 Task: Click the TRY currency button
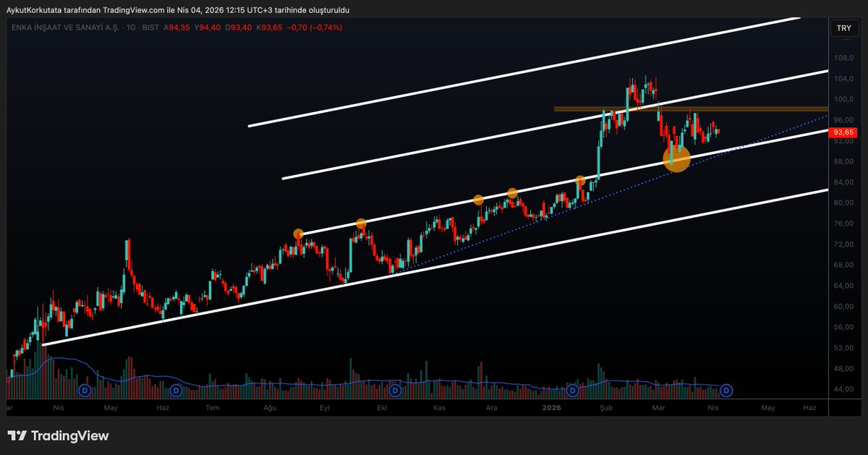tap(843, 28)
